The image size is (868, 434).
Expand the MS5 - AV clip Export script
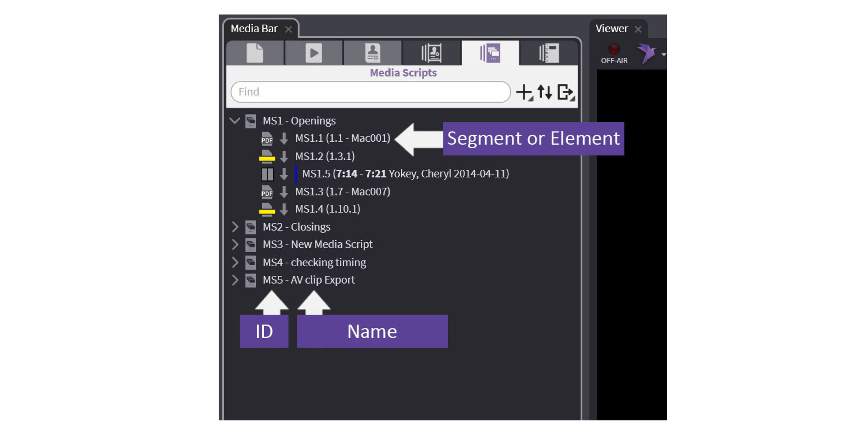pyautogui.click(x=235, y=280)
